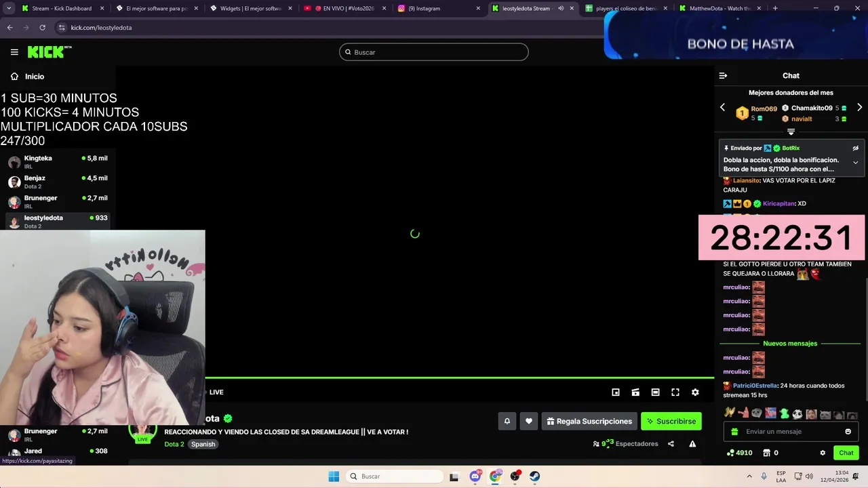The image size is (868, 488).
Task: Open gift icon in chat input
Action: pyautogui.click(x=734, y=432)
